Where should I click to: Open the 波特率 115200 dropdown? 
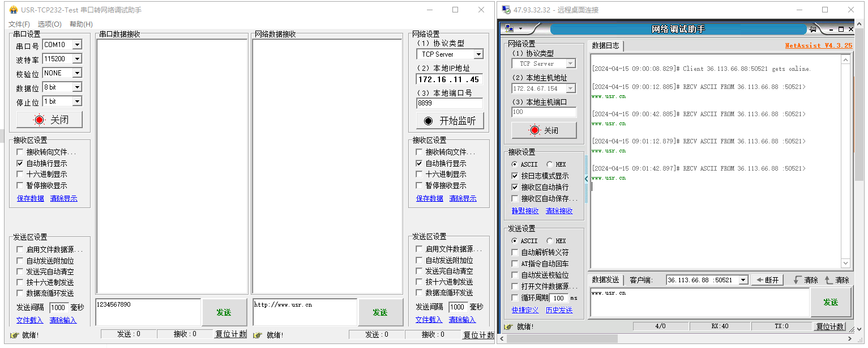click(77, 59)
